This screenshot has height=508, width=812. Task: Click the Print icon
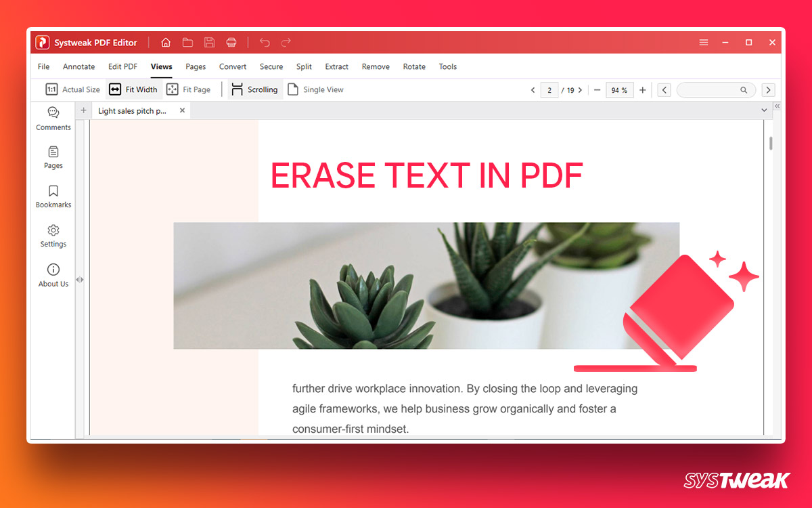click(x=231, y=42)
